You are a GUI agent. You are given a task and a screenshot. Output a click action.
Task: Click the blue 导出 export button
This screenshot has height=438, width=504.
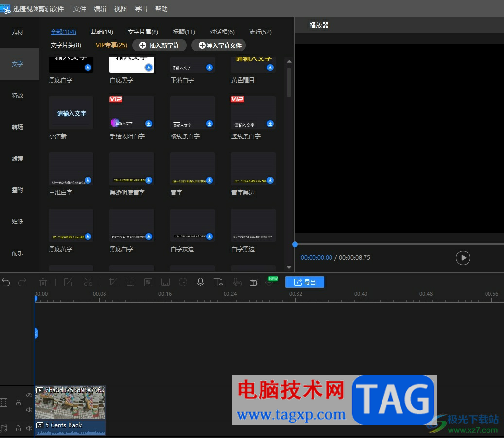pos(304,282)
